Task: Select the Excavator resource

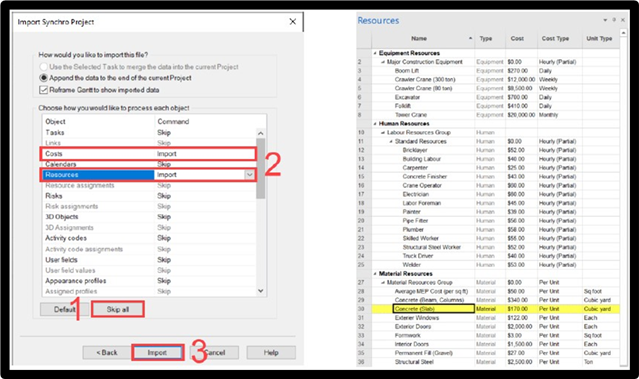Action: pyautogui.click(x=407, y=97)
